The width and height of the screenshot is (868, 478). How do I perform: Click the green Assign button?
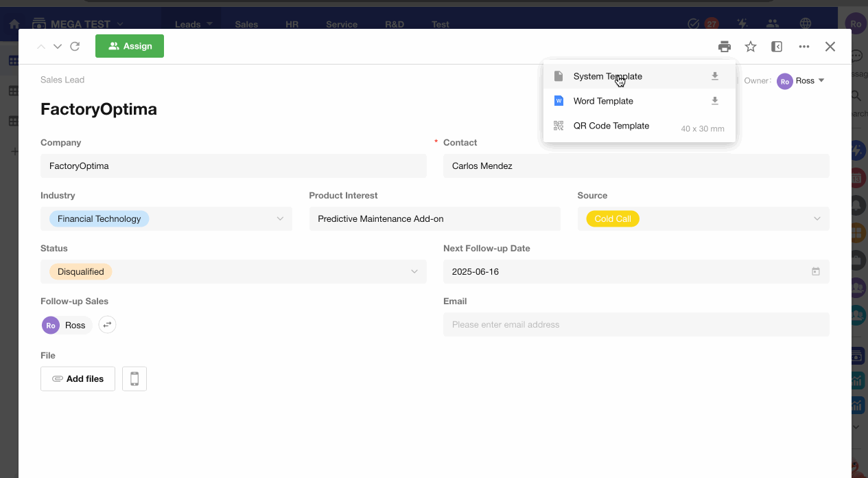130,46
